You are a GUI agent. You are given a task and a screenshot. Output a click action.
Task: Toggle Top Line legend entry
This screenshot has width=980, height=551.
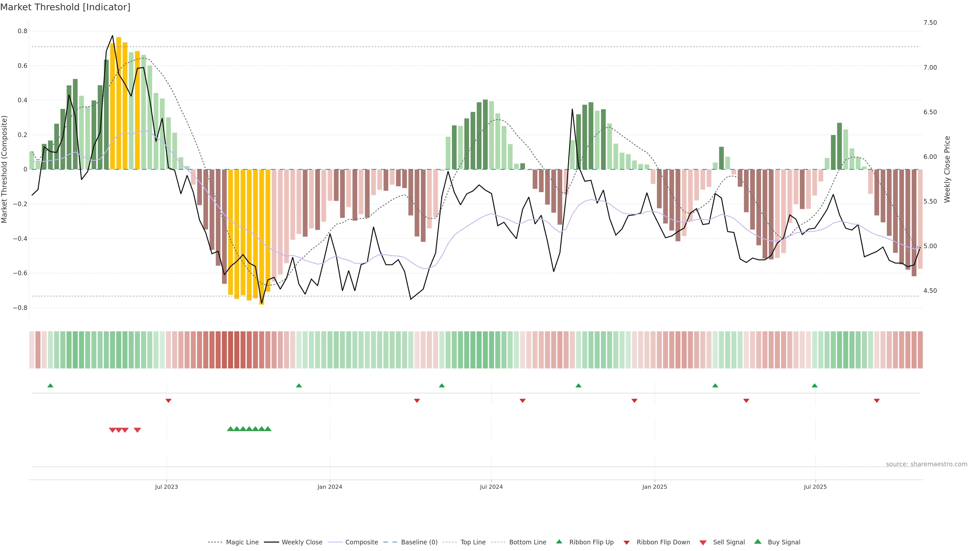[x=473, y=542]
